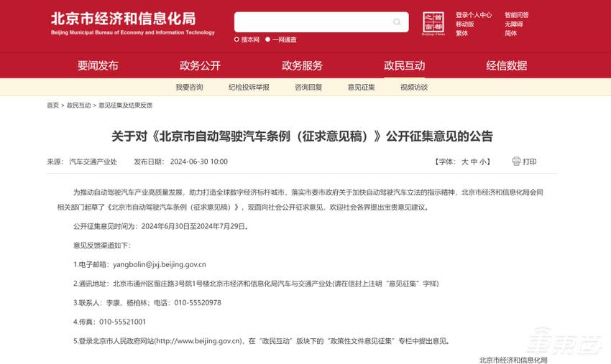Click the 登录个人中心 link
Screen dimensions: 611x364
click(x=474, y=14)
